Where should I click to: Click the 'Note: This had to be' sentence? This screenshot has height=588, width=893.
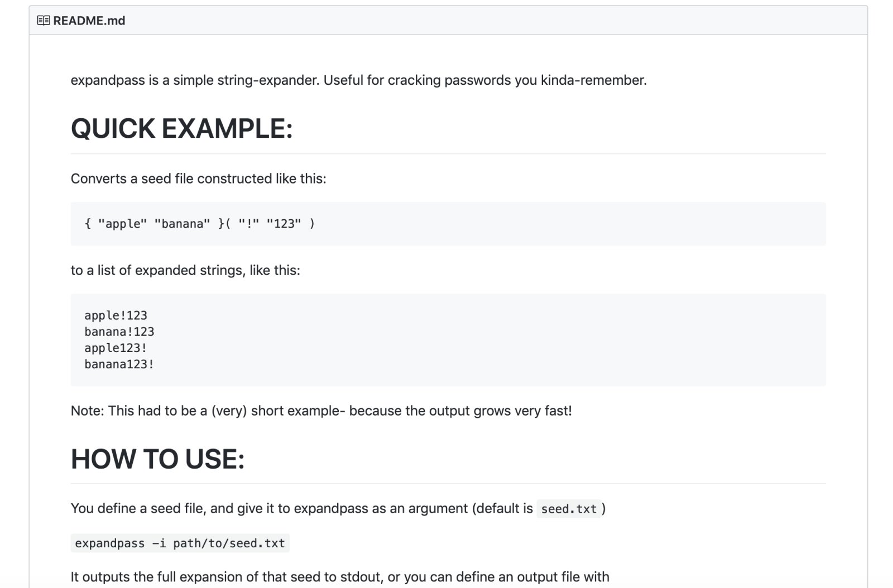[x=321, y=411]
